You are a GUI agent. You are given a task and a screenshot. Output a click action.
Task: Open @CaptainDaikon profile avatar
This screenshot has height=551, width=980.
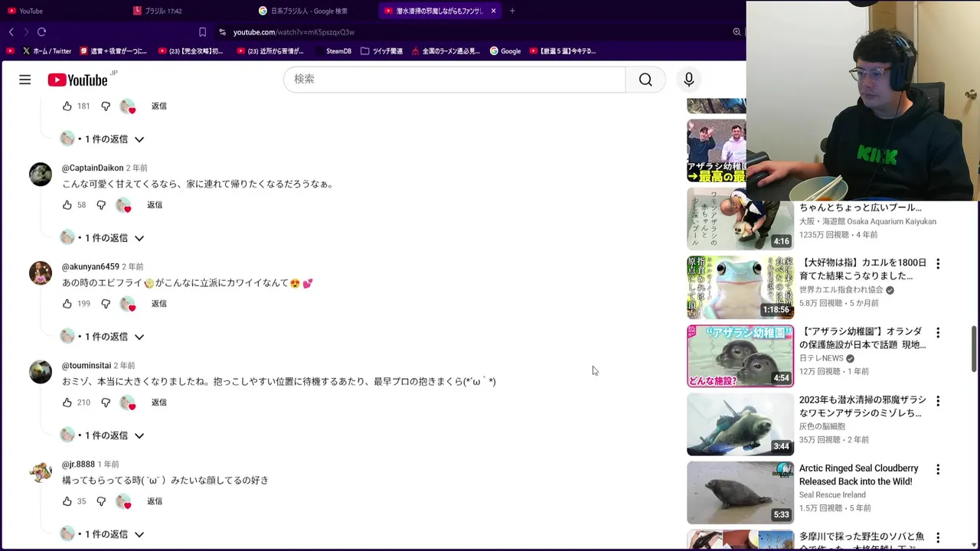41,174
